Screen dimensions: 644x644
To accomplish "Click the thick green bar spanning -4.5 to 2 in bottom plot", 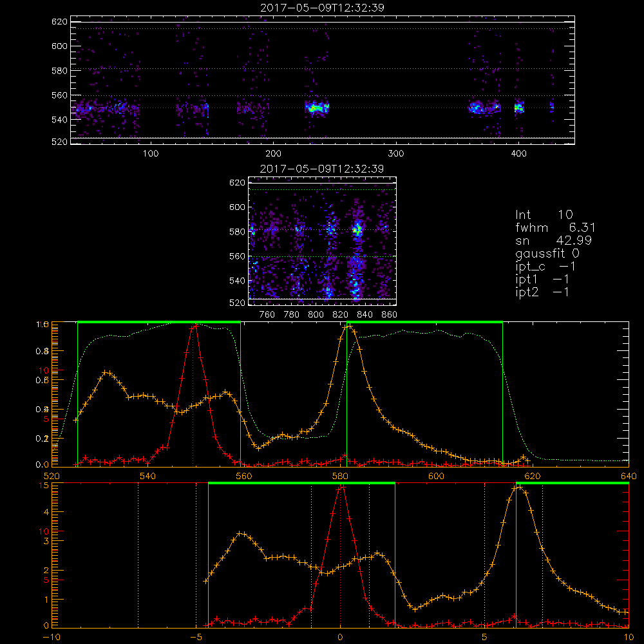I will [301, 483].
